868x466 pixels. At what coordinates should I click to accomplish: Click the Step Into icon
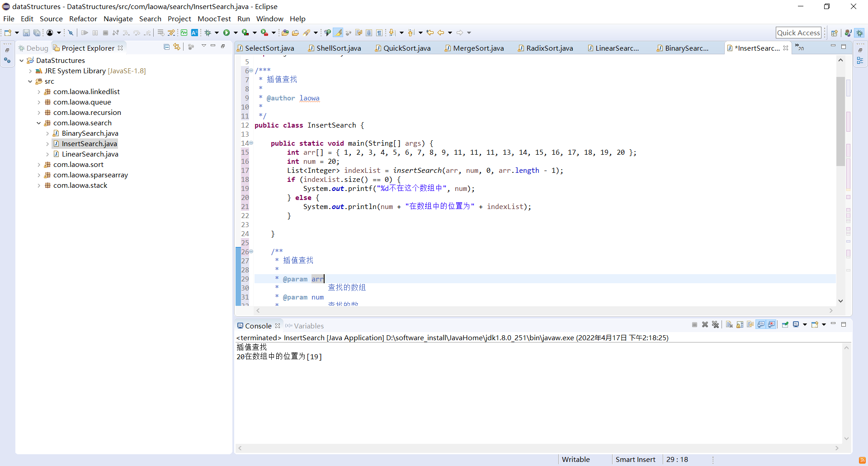126,33
